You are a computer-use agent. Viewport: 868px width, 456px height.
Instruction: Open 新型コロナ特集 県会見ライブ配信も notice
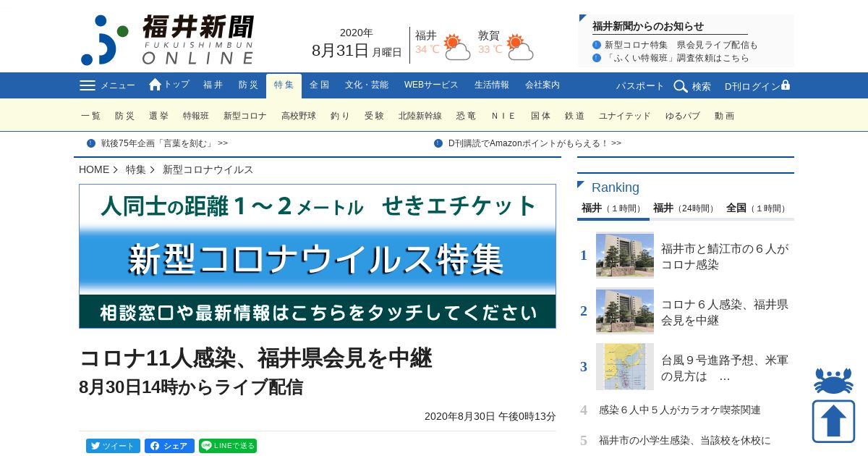pos(681,45)
